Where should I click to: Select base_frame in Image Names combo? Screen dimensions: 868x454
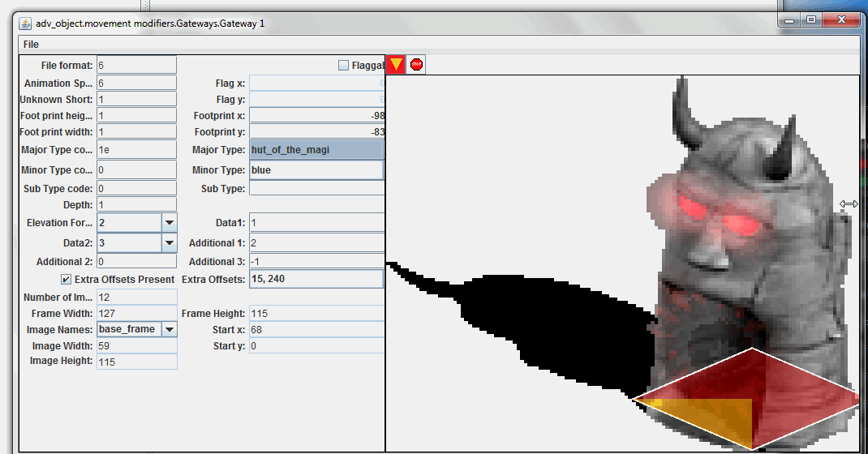pos(130,330)
